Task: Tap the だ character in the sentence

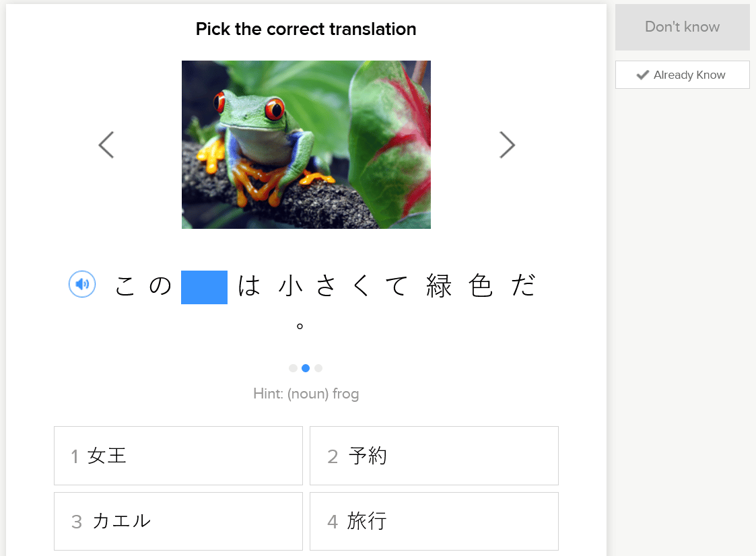Action: point(523,287)
